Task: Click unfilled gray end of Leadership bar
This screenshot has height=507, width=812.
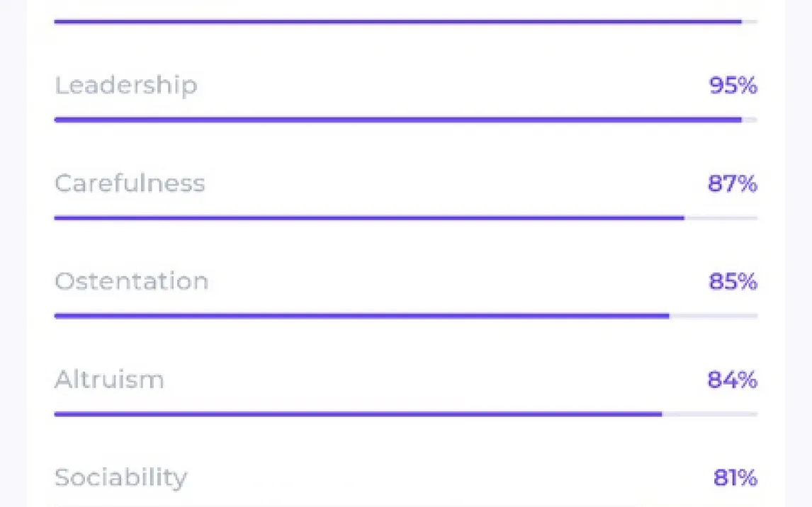Action: (x=750, y=120)
